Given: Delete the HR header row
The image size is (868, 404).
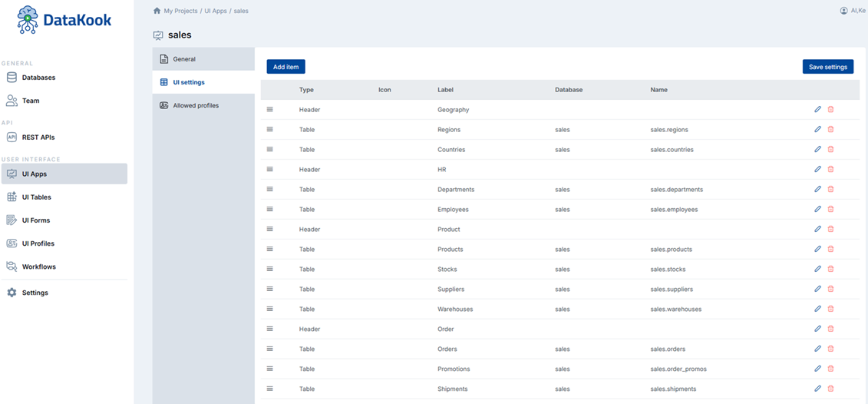Looking at the screenshot, I should [x=830, y=169].
